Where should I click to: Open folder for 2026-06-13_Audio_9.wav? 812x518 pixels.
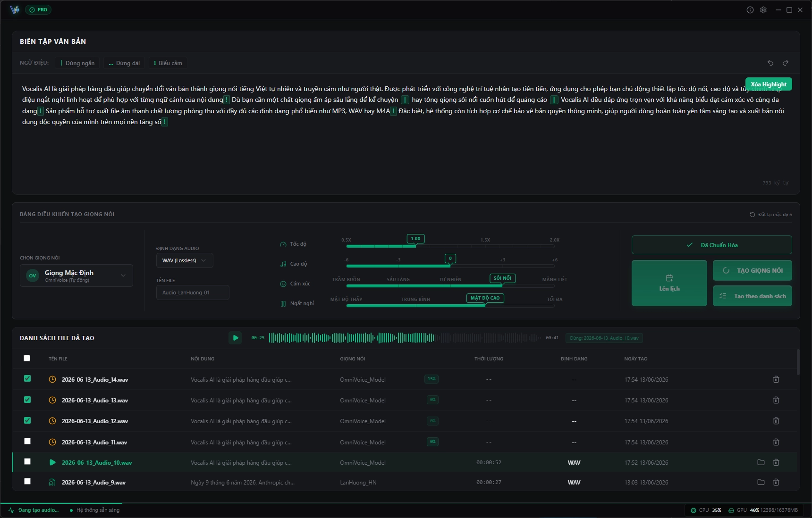[x=761, y=482]
